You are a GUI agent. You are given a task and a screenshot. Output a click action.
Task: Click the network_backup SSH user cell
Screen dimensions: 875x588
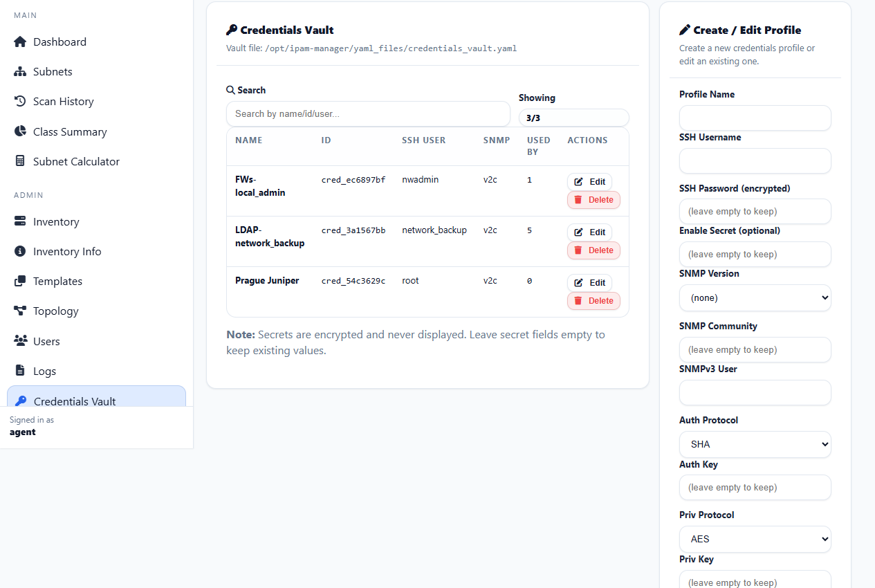coord(434,230)
